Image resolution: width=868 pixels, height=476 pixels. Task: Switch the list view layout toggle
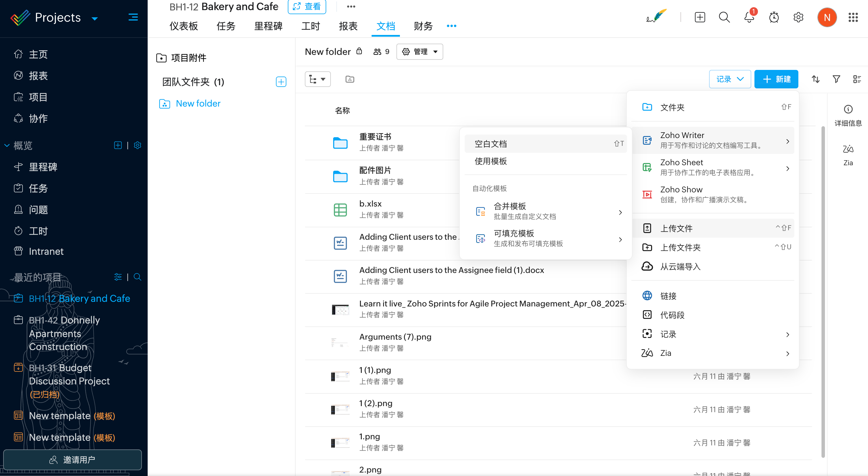click(x=857, y=79)
